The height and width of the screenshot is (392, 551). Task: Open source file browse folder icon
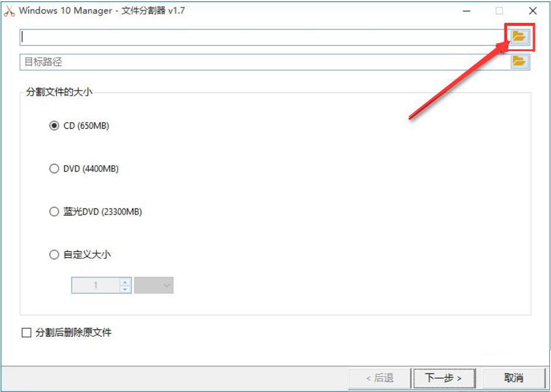point(520,36)
